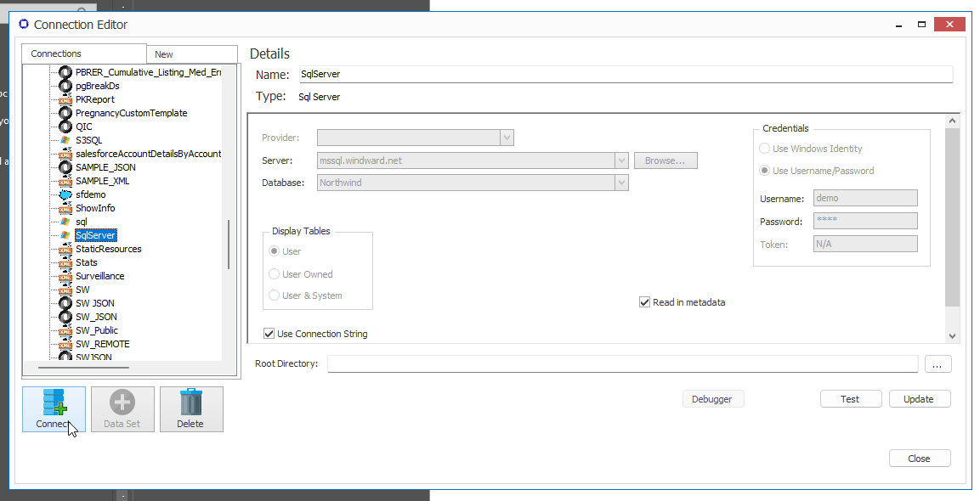Click the Salesforce cloud icon beside sfdemo
980x501 pixels.
[x=65, y=195]
